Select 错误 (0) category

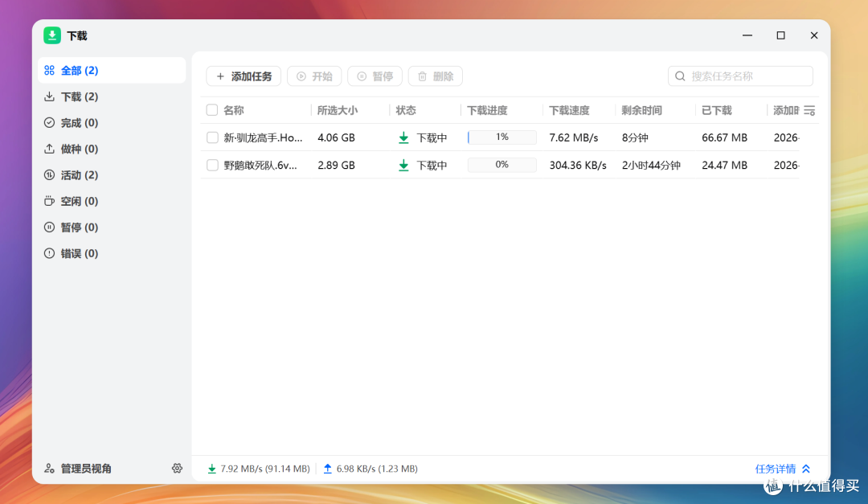pyautogui.click(x=112, y=253)
